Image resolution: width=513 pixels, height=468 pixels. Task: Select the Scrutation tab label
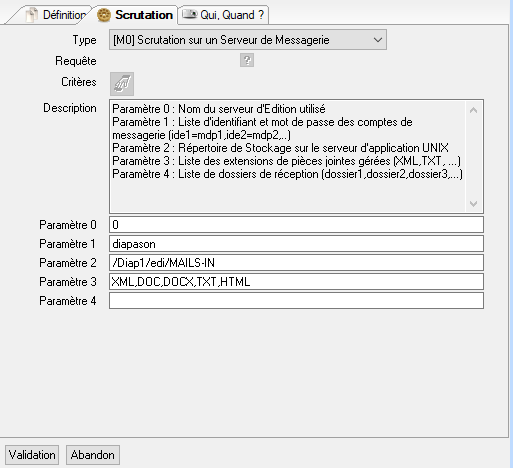click(x=144, y=15)
